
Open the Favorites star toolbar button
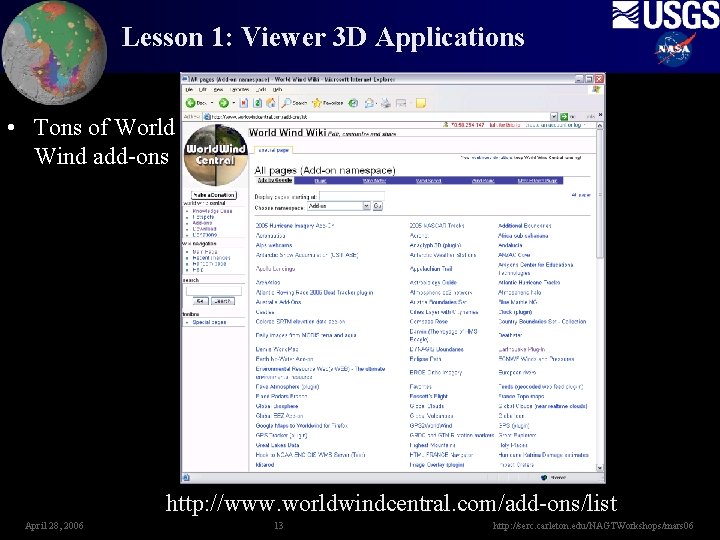327,103
